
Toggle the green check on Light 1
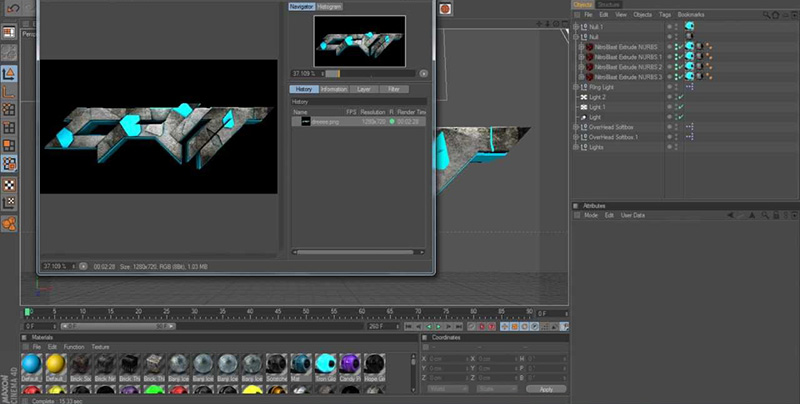click(x=681, y=107)
